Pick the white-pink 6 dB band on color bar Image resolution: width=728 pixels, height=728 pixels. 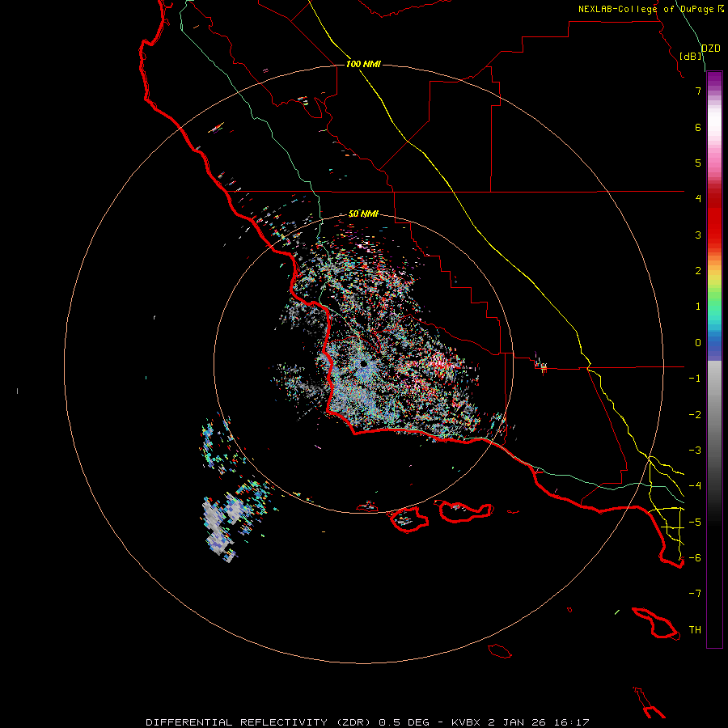pos(714,127)
